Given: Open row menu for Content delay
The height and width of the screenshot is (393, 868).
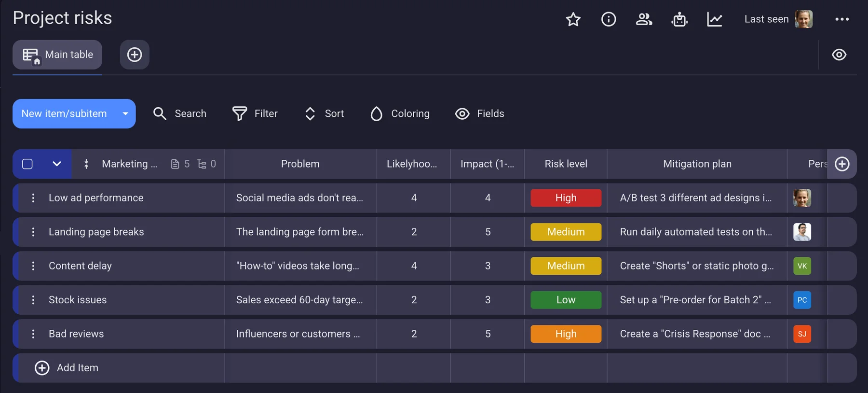Looking at the screenshot, I should pos(33,266).
